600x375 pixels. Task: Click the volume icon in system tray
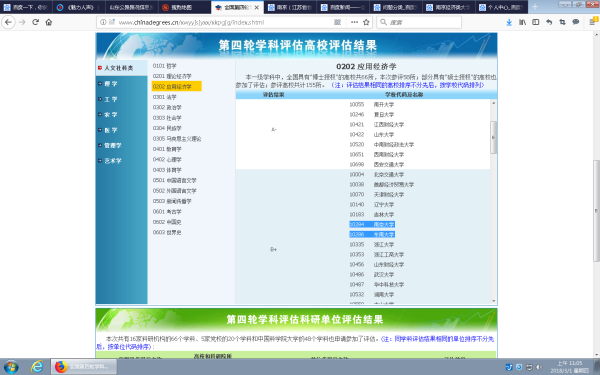[x=539, y=367]
